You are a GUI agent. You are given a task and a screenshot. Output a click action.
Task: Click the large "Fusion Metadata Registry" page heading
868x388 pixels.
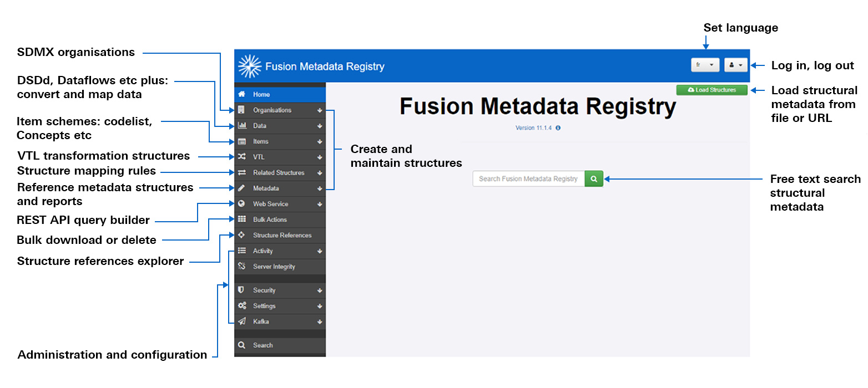[538, 107]
